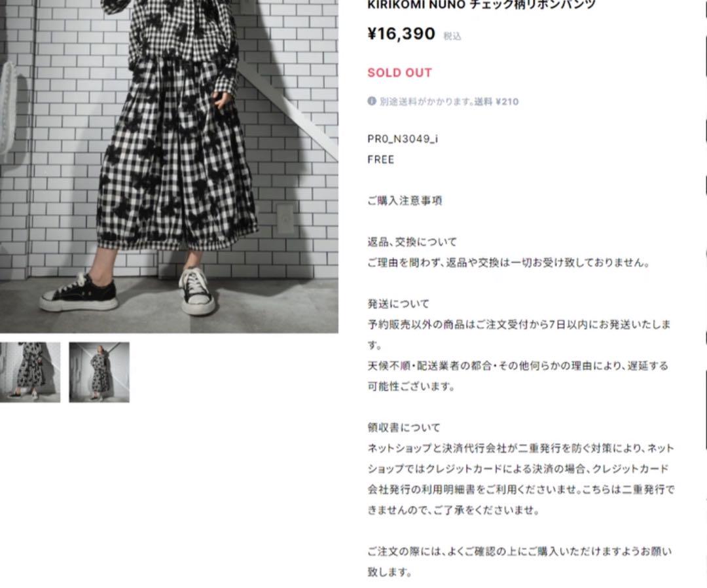Click the 領収書について heading
The width and height of the screenshot is (707, 588).
(403, 428)
